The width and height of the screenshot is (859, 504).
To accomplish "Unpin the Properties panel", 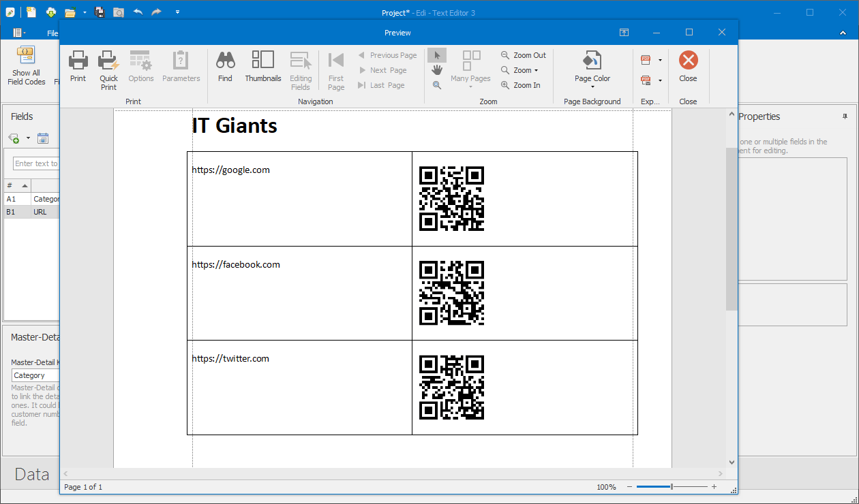I will (844, 116).
